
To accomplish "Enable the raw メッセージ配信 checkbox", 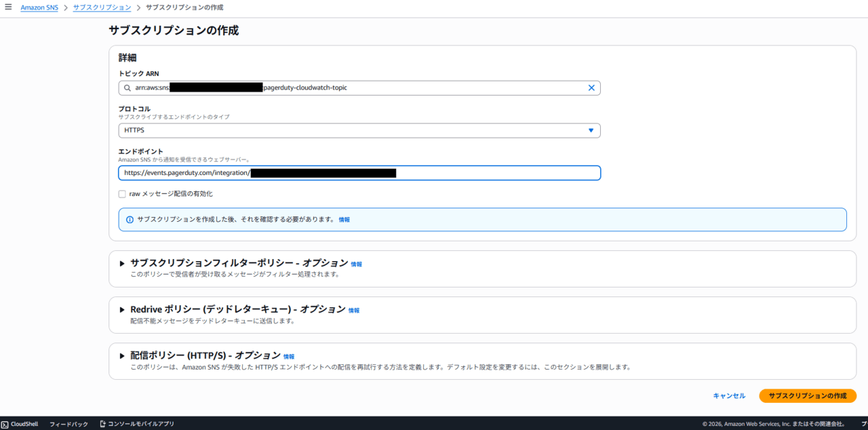I will pos(122,194).
